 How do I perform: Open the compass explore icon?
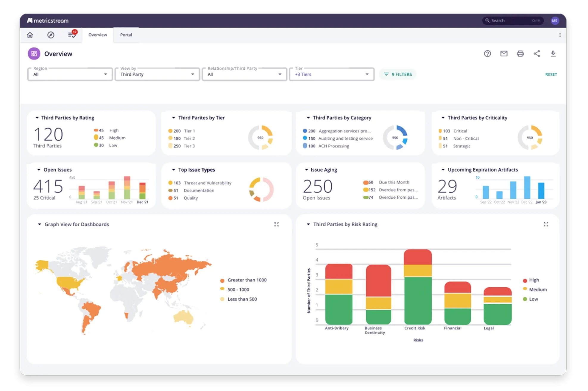click(51, 35)
